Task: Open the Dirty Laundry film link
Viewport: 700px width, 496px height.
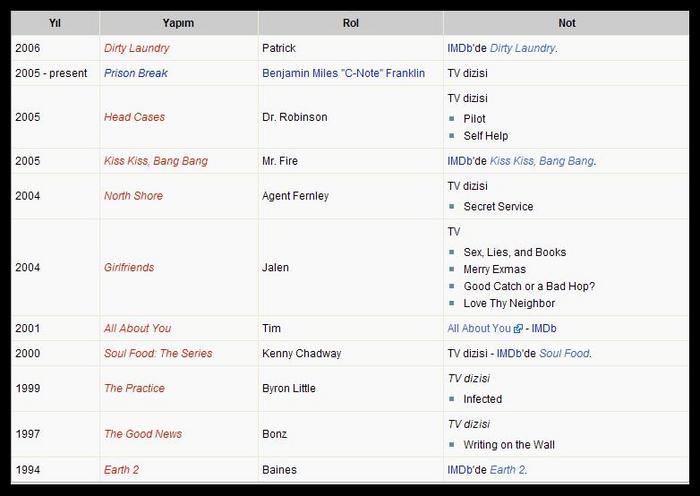Action: (136, 48)
